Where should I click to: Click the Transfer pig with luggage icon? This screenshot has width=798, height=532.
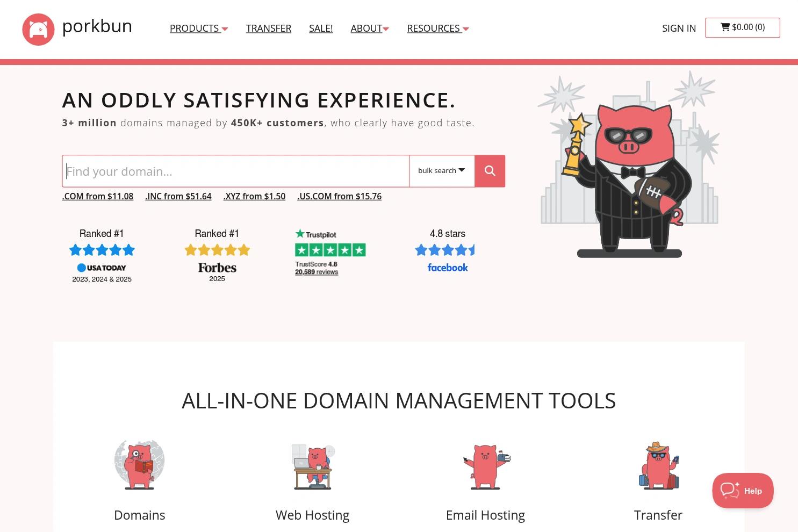659,465
